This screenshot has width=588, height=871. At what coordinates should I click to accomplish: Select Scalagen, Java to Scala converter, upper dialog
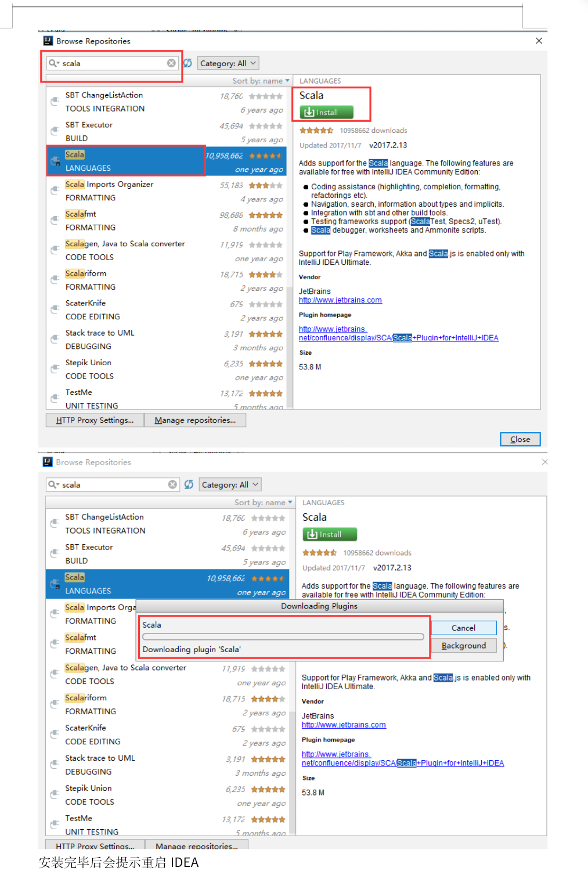pyautogui.click(x=167, y=250)
